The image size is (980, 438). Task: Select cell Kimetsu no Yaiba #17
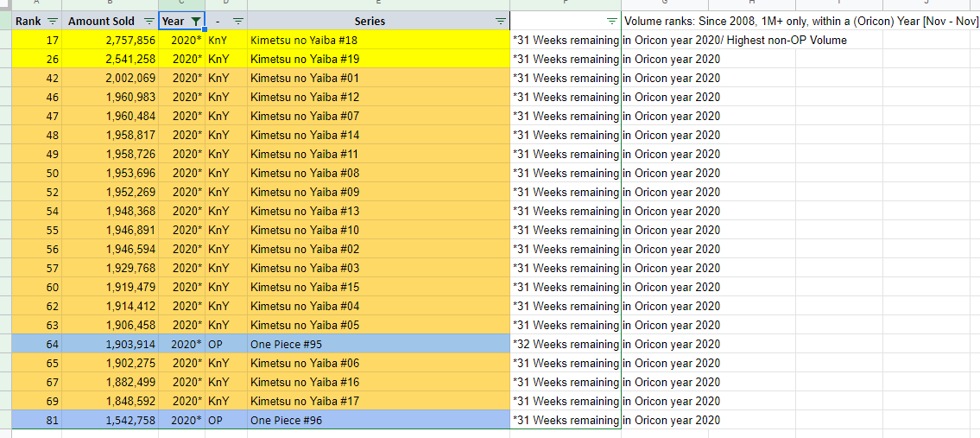378,401
